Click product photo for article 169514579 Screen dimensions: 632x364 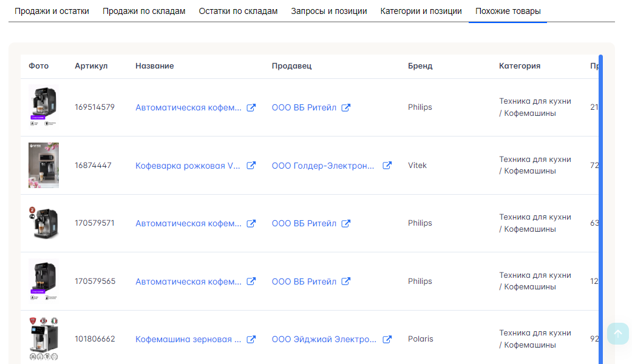tap(44, 106)
